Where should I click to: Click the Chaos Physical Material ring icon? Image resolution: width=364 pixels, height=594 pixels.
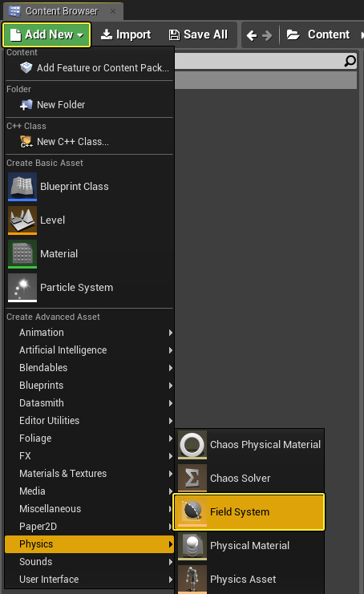point(192,445)
